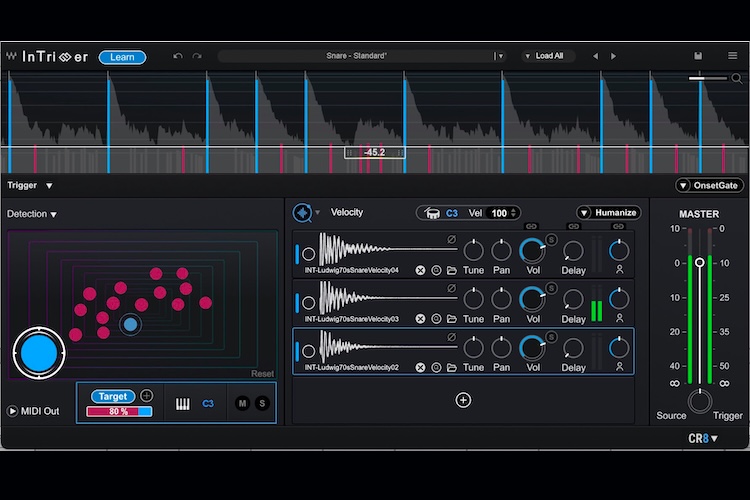This screenshot has width=750, height=500.
Task: Solo the SnareVelocity03 sample
Action: tap(551, 289)
